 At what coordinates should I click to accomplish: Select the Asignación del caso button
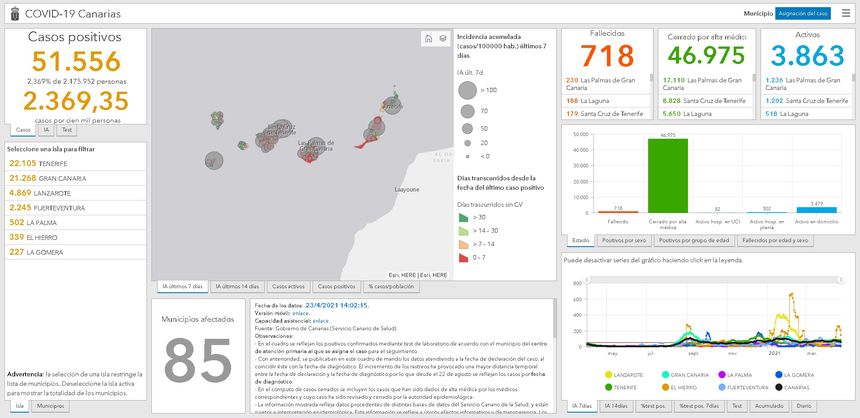click(803, 13)
